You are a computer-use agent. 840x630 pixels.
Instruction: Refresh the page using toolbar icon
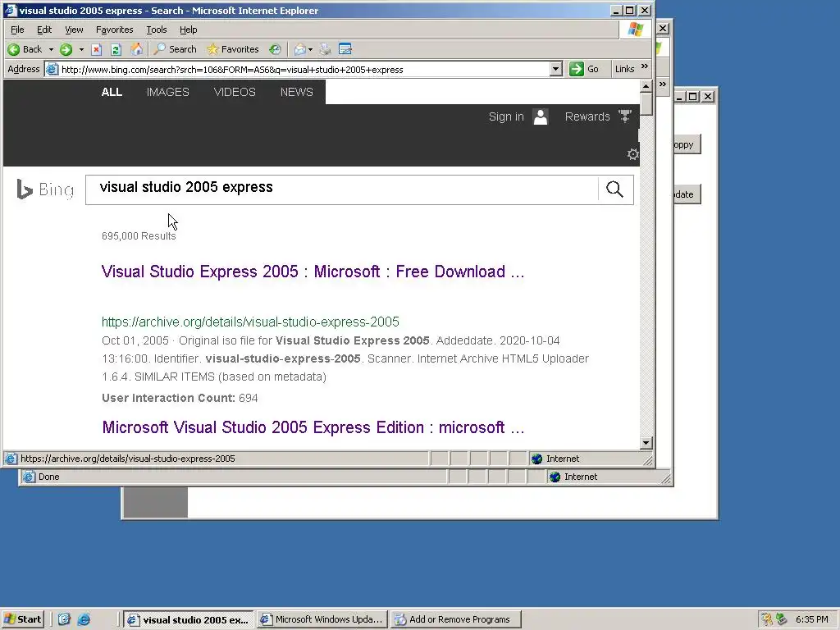(x=116, y=49)
